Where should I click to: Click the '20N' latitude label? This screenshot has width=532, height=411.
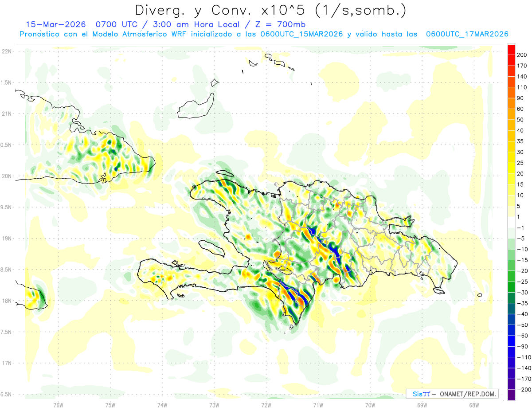click(x=6, y=176)
